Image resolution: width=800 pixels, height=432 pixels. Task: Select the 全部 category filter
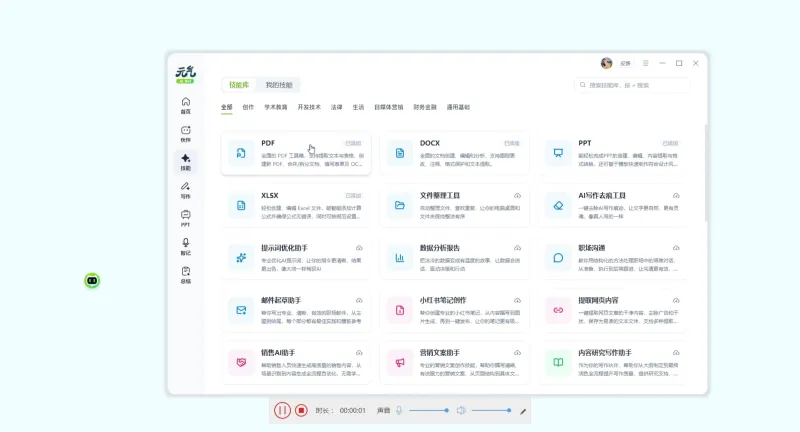(227, 107)
